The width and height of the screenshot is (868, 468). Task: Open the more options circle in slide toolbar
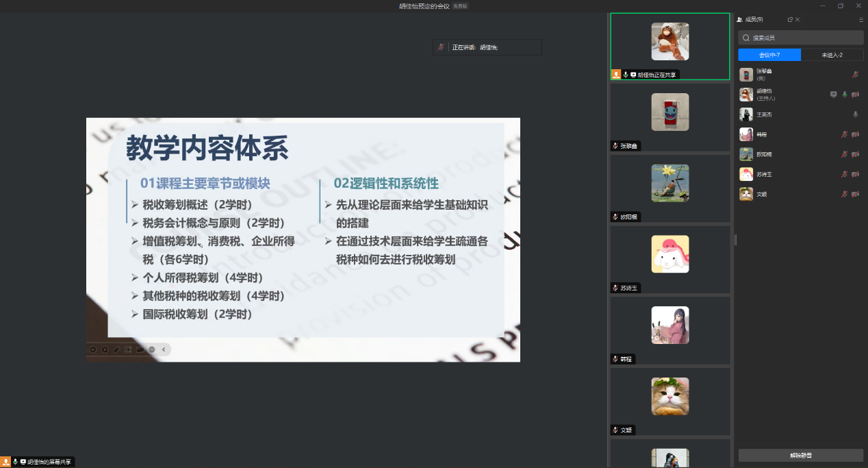[152, 349]
